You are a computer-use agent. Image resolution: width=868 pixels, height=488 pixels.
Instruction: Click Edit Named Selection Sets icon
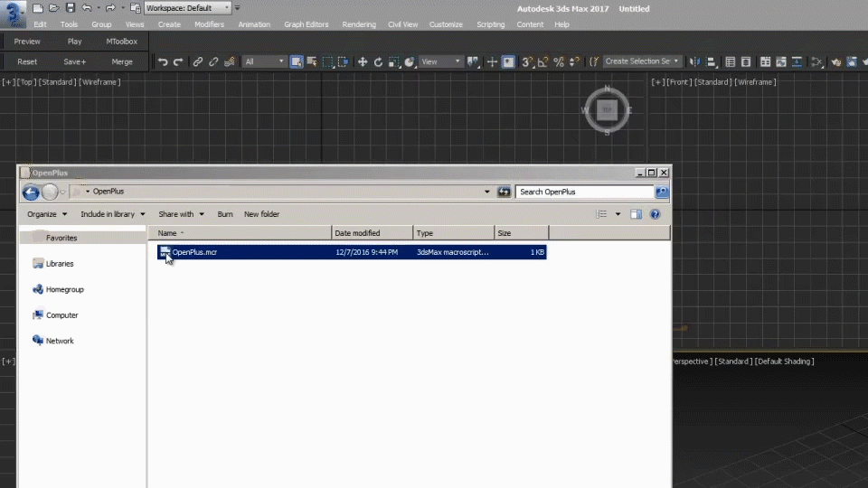pyautogui.click(x=593, y=62)
